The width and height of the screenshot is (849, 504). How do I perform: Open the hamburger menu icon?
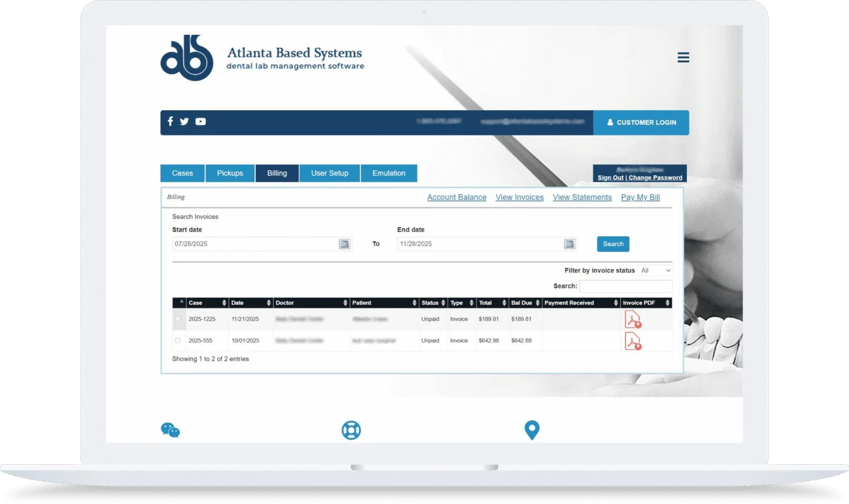pos(683,57)
